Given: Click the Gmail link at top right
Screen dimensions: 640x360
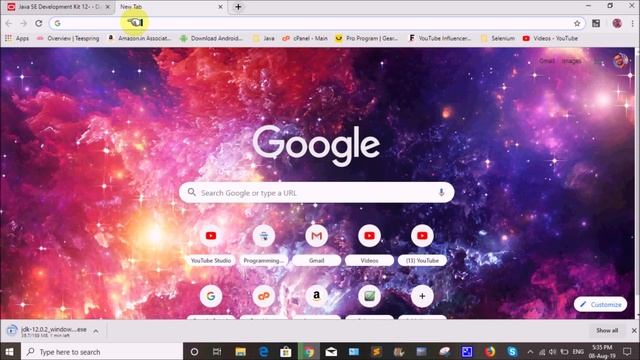Looking at the screenshot, I should coord(547,61).
